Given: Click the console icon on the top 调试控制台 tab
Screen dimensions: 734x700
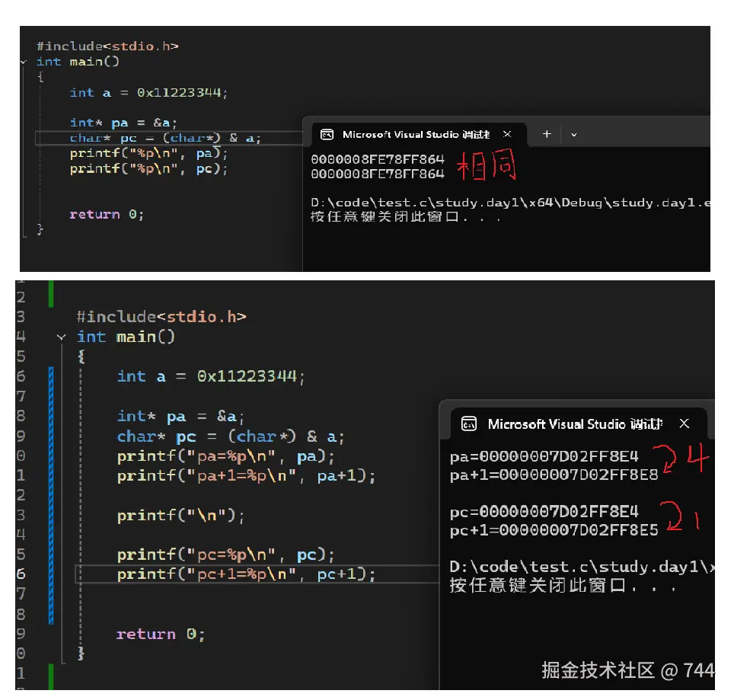Looking at the screenshot, I should [326, 133].
